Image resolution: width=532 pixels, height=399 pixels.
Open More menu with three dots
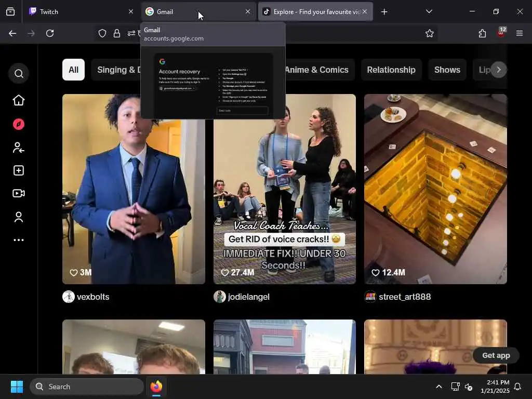[x=19, y=240]
